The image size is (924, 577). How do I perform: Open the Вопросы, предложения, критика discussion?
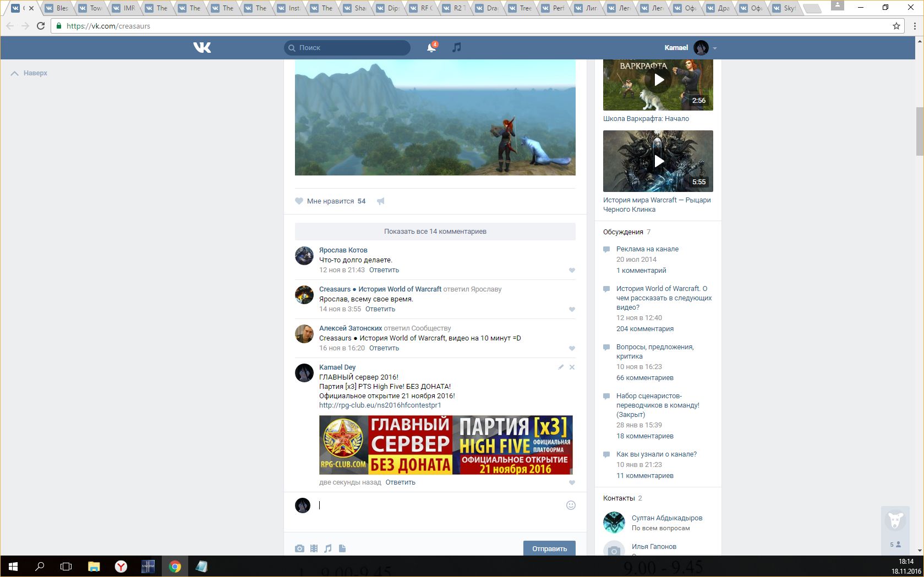655,351
